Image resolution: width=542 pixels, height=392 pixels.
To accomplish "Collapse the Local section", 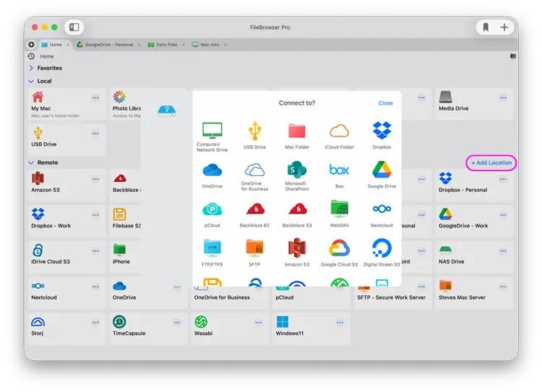I will (32, 81).
